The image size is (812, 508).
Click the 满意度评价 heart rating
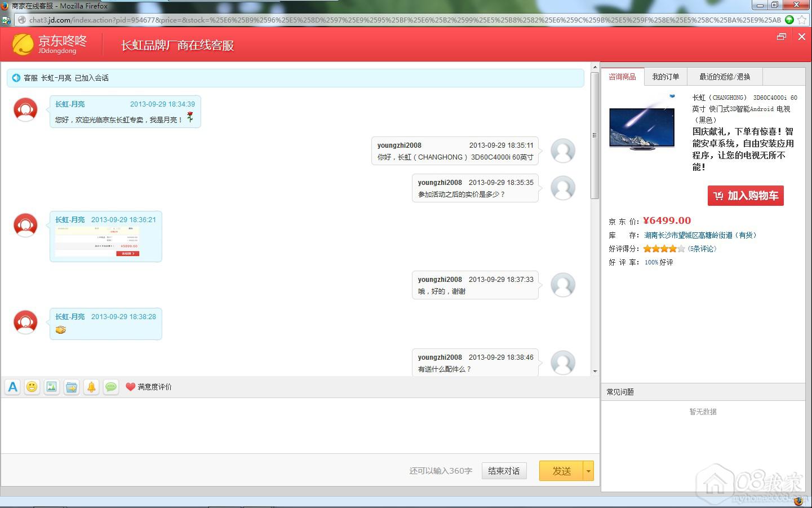149,387
